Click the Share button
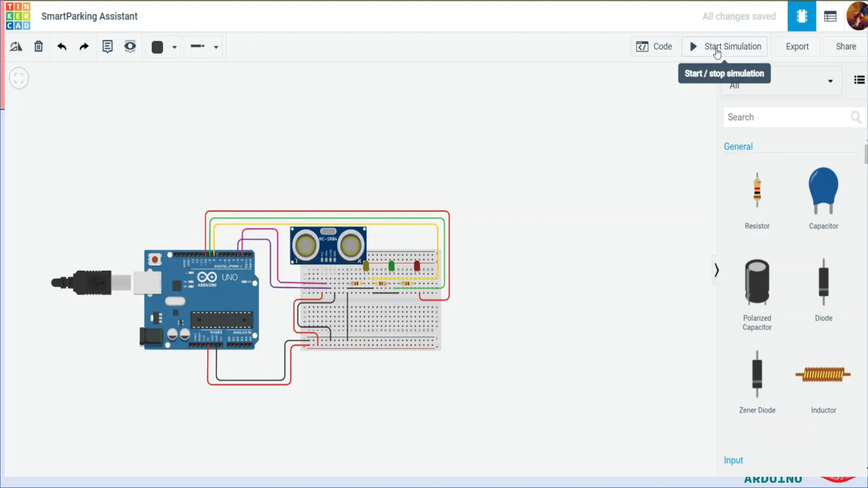This screenshot has width=868, height=488. (x=846, y=47)
